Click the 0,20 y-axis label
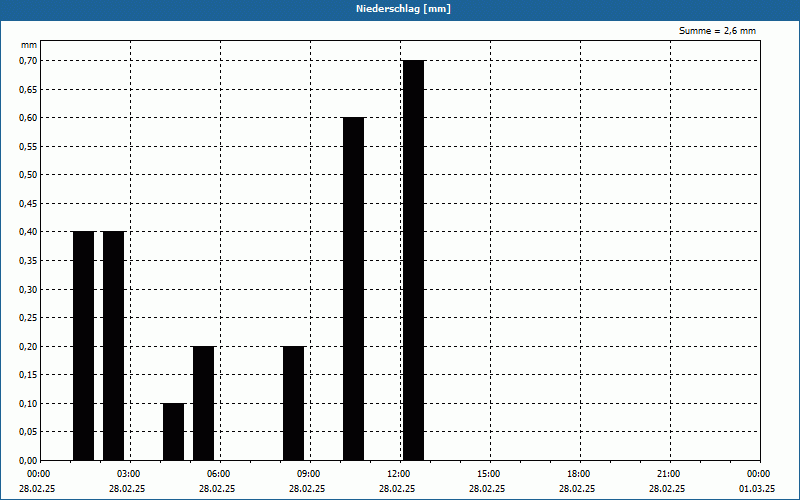 (x=28, y=346)
